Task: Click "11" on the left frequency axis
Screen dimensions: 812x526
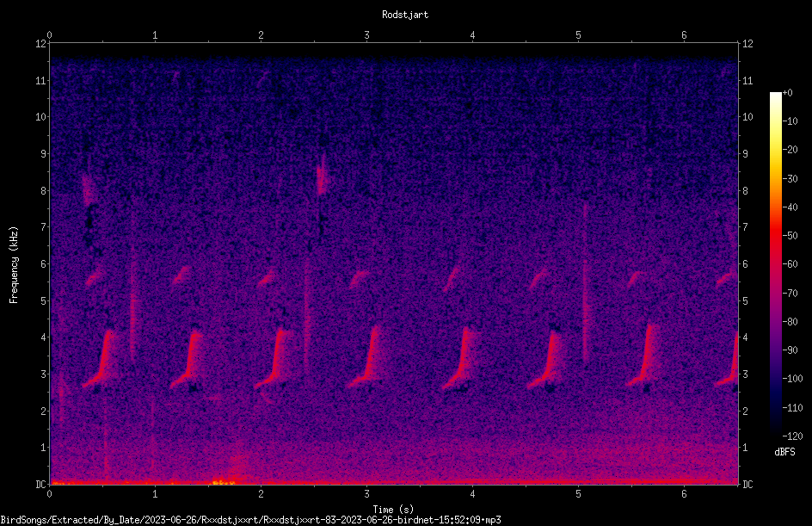Action: click(x=40, y=80)
